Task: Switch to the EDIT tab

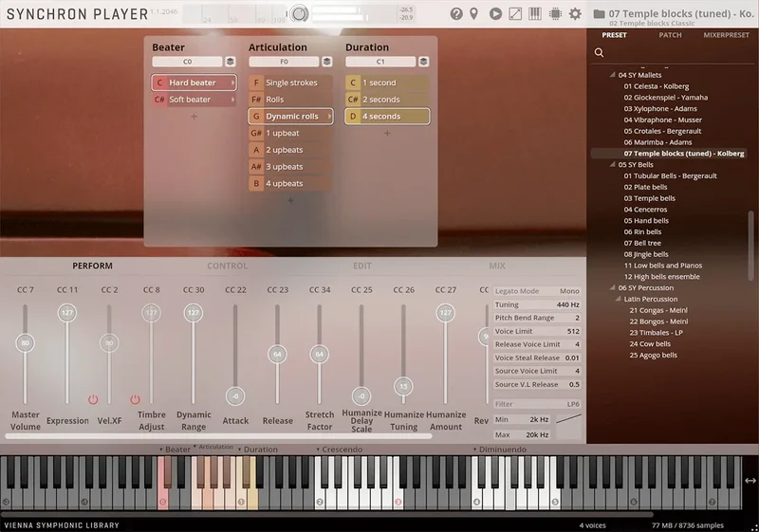Action: [362, 266]
